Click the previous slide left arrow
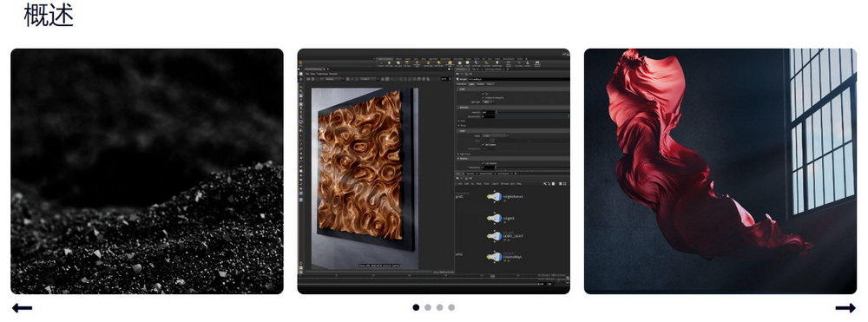The height and width of the screenshot is (322, 868). [x=23, y=308]
